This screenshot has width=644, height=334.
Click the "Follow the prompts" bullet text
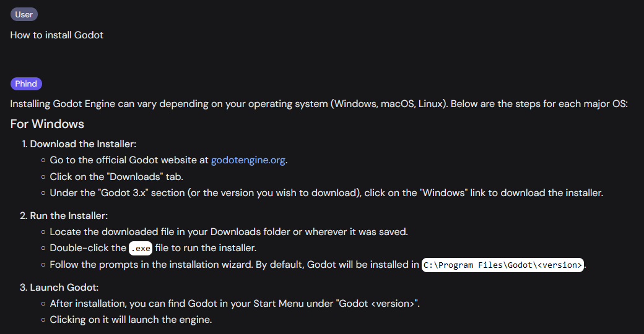(234, 265)
